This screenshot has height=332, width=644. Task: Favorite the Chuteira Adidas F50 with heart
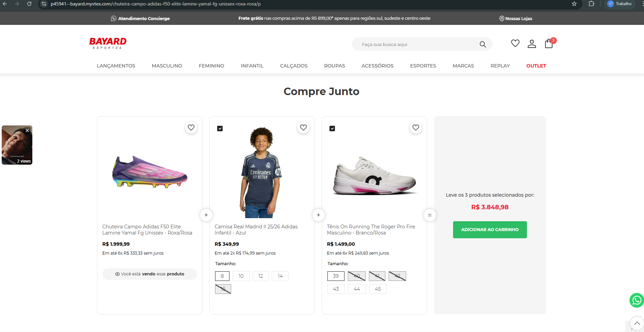[x=191, y=127]
